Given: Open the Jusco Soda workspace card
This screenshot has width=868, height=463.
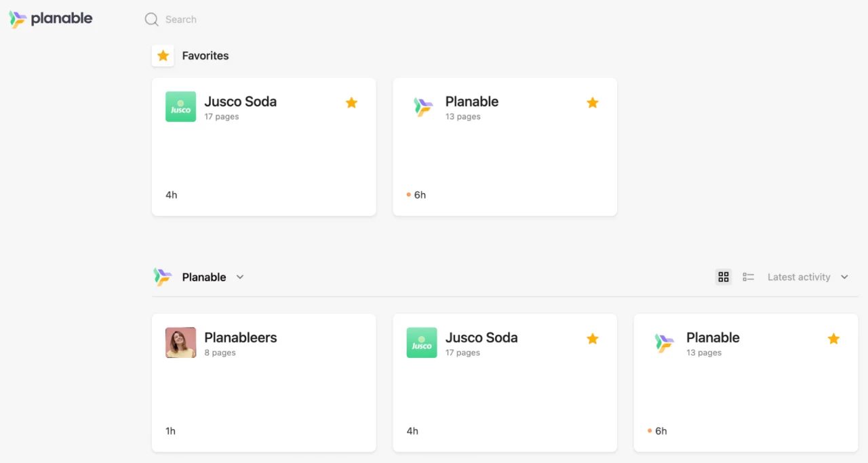Looking at the screenshot, I should point(505,382).
